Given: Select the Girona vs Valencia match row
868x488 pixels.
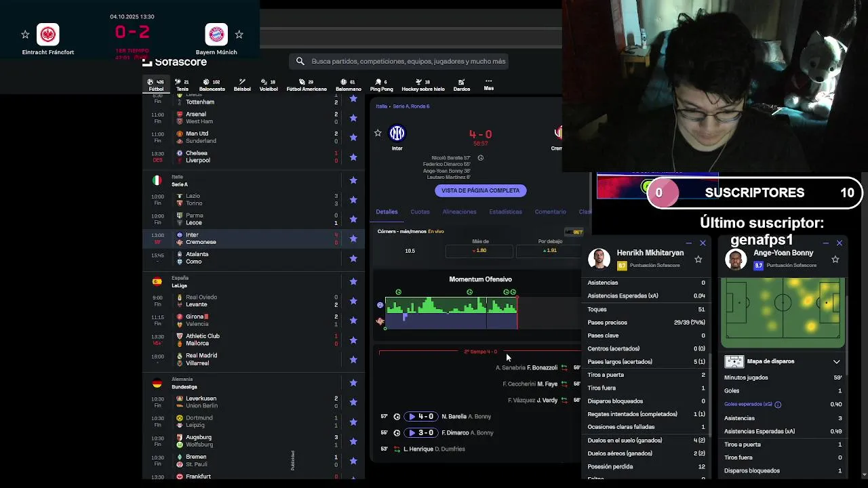Looking at the screenshot, I should tap(254, 321).
